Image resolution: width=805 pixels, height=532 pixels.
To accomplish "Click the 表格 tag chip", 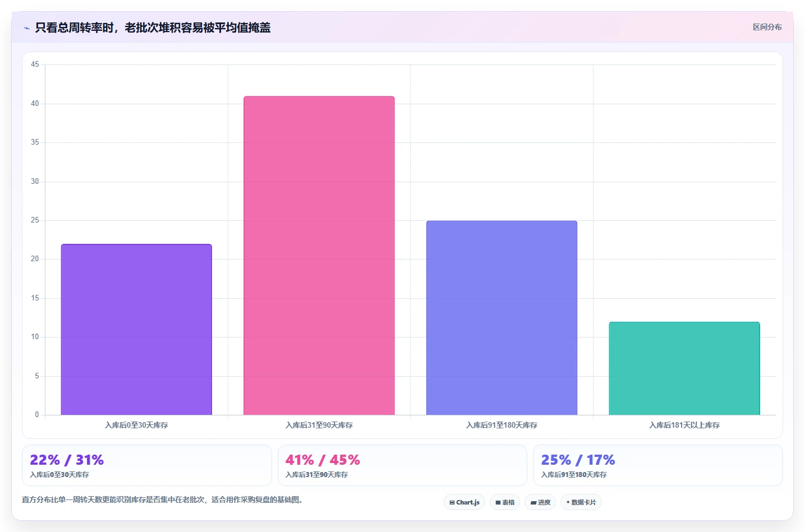I will coord(505,502).
